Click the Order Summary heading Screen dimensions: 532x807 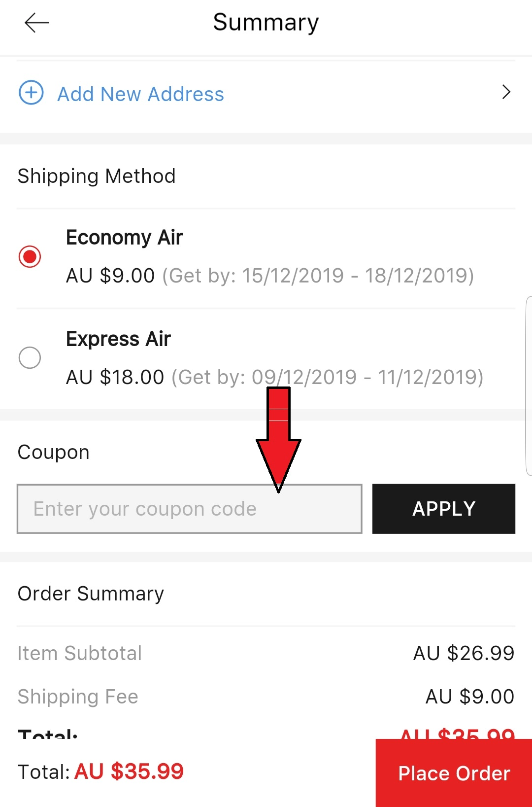point(91,594)
